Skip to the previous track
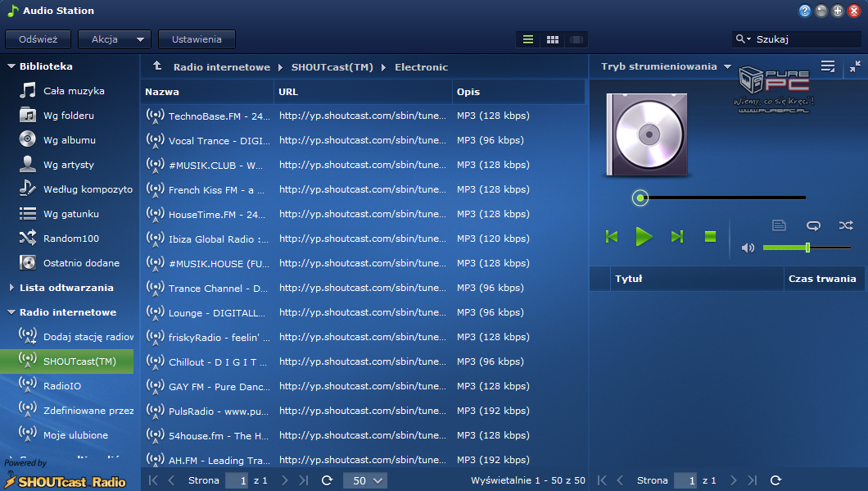Screen dimensions: 868x491 tap(612, 237)
